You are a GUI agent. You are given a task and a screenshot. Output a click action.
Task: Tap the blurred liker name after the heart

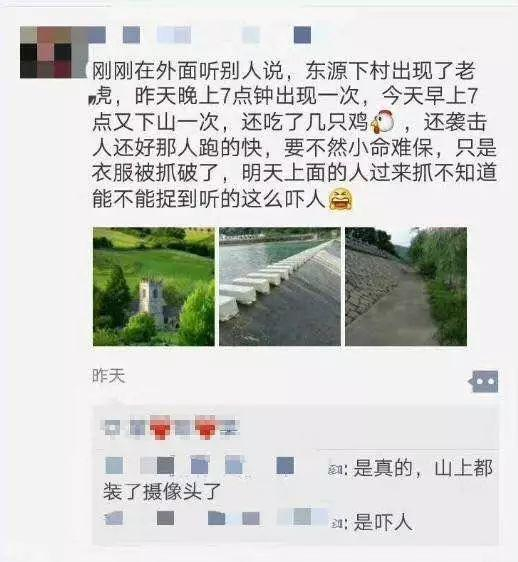(137, 428)
